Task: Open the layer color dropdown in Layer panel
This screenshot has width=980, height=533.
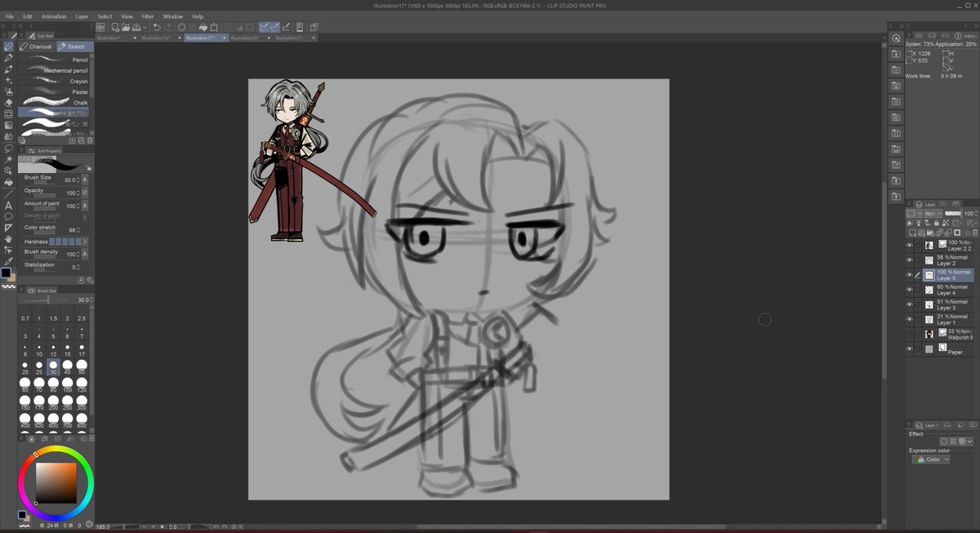Action: 914,213
